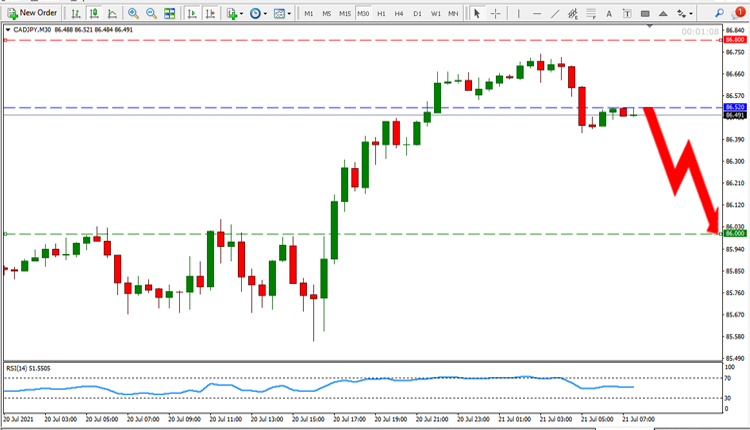Select the crosshair tool
Image resolution: width=750 pixels, height=430 pixels.
coord(496,13)
